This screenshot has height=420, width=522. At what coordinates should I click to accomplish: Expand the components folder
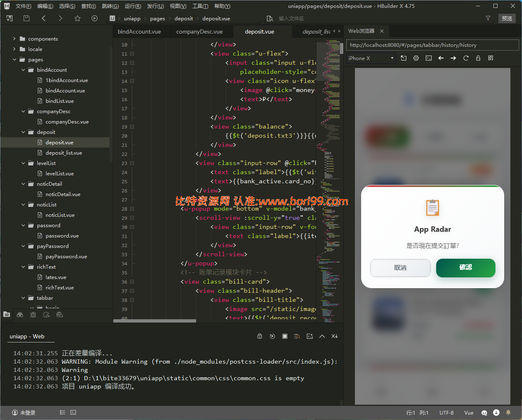coord(15,39)
